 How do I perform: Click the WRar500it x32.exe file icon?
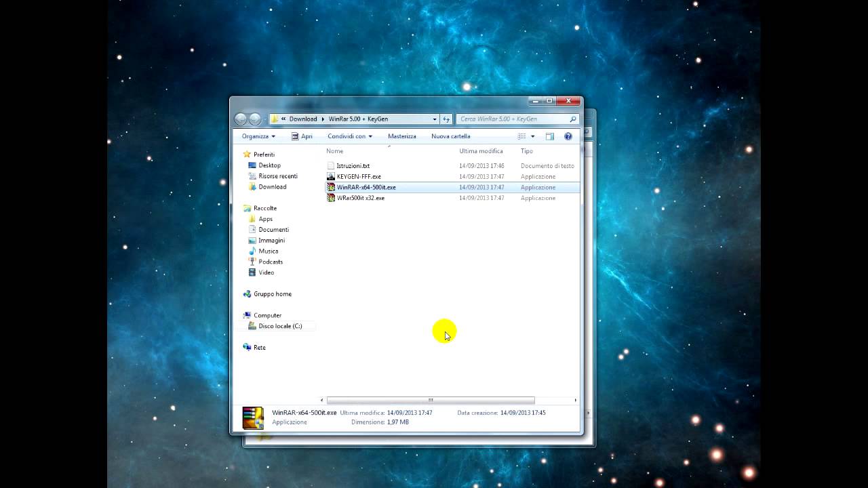331,198
